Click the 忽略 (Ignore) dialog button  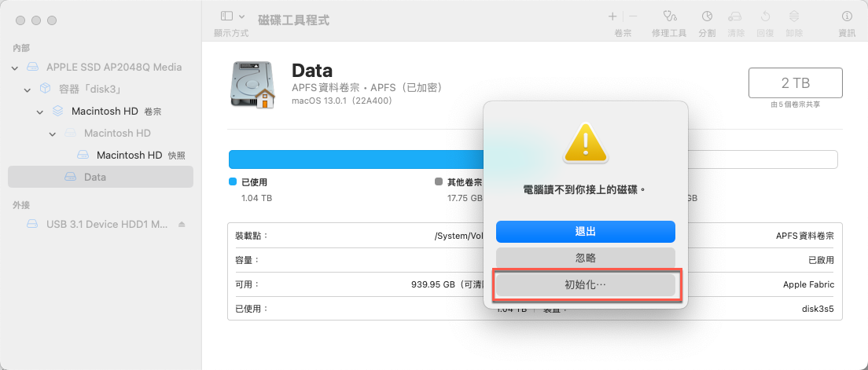coord(586,258)
